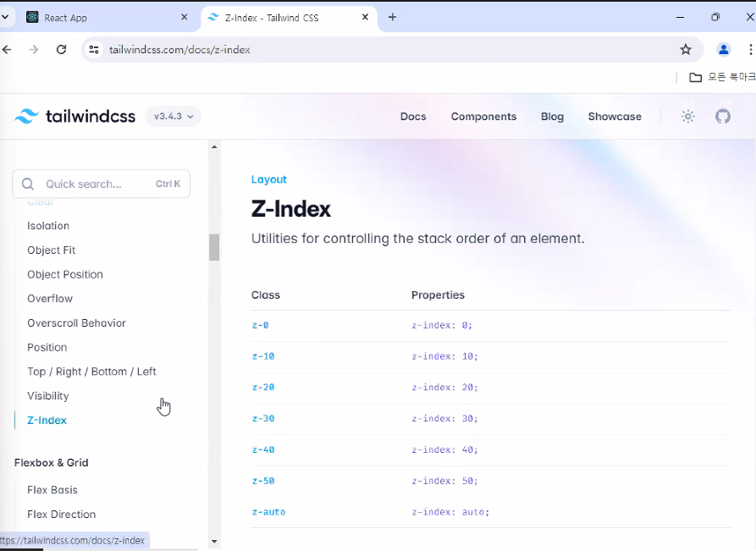Click the 'z-index: auto;' property cell
Screen dimensions: 756x551
tap(450, 512)
